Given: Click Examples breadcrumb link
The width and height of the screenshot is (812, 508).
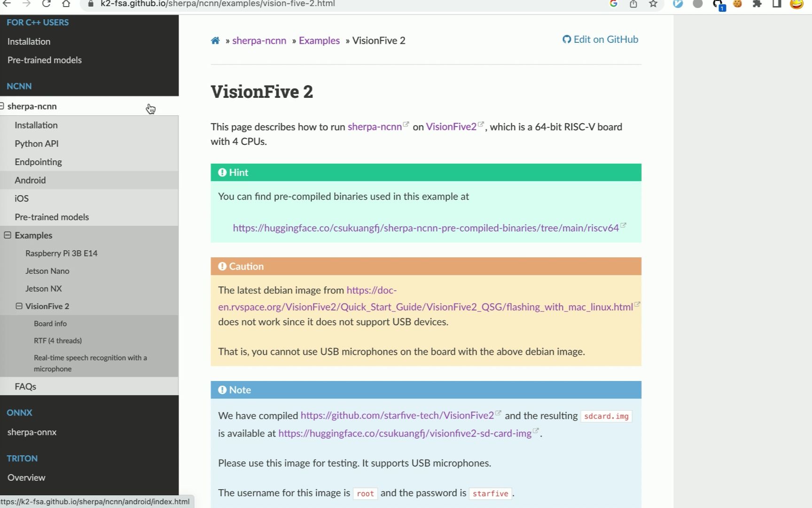Looking at the screenshot, I should click(319, 40).
